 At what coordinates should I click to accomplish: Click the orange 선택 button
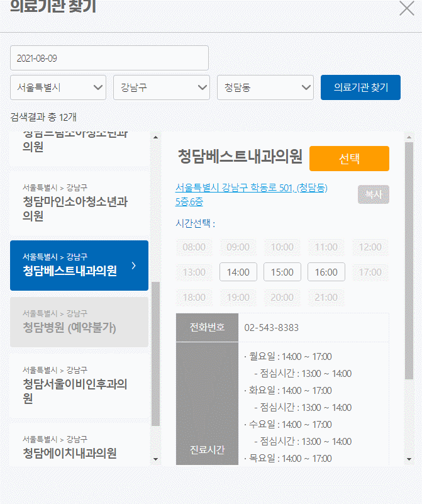pyautogui.click(x=349, y=159)
